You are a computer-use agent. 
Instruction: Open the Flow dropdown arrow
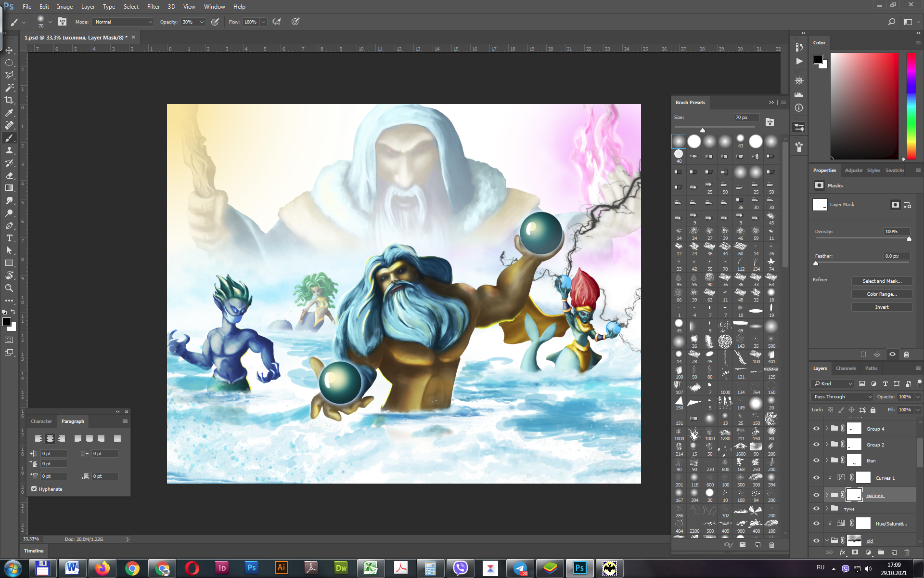pos(263,22)
